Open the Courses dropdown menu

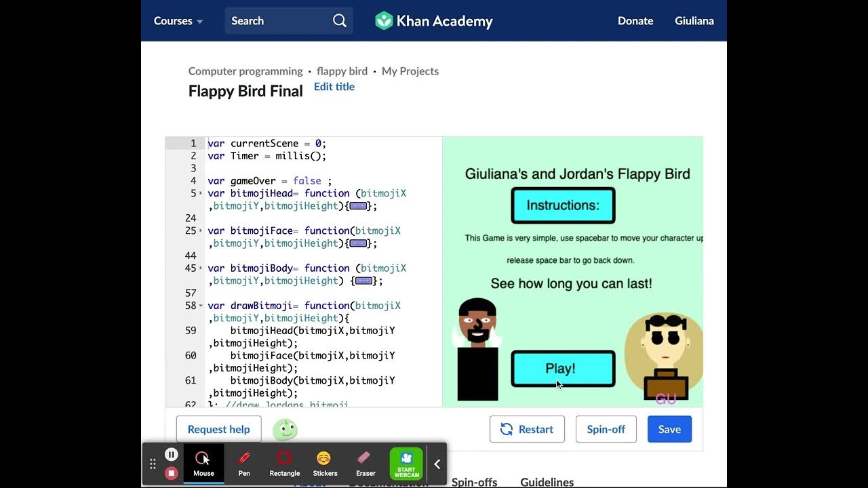(x=178, y=21)
